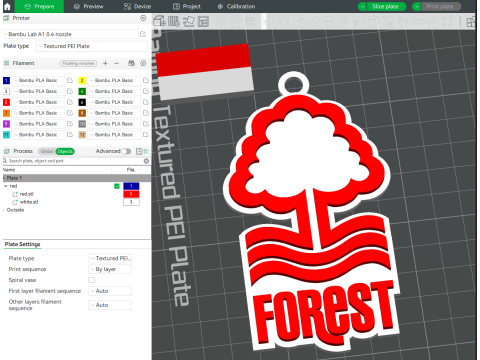Screen dimensions: 480x360
Task: Switch to the Calibration tab
Action: pyautogui.click(x=236, y=6)
